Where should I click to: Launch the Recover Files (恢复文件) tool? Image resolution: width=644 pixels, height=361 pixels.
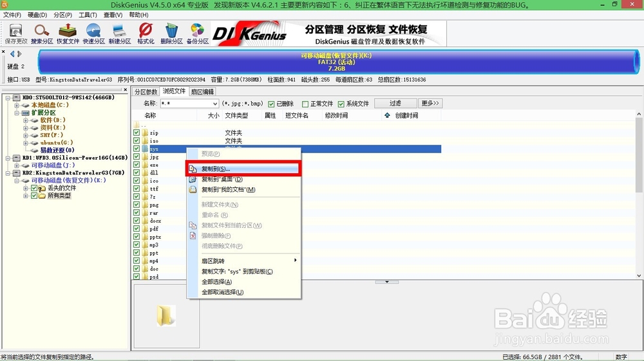click(x=68, y=33)
